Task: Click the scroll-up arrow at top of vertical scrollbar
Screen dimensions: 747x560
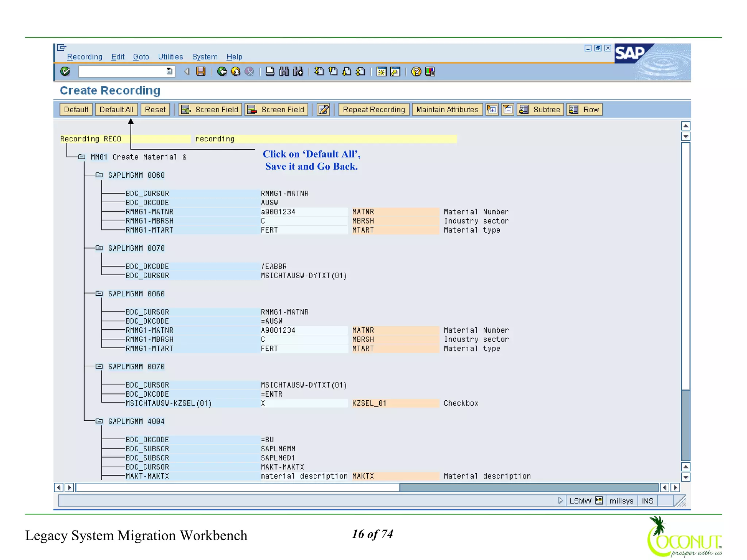Action: pos(686,126)
